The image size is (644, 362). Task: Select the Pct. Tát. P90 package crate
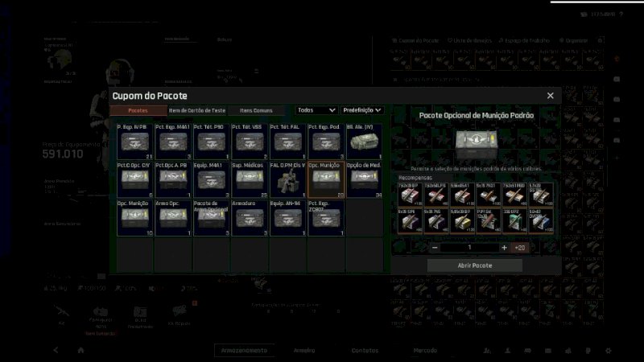pyautogui.click(x=211, y=142)
